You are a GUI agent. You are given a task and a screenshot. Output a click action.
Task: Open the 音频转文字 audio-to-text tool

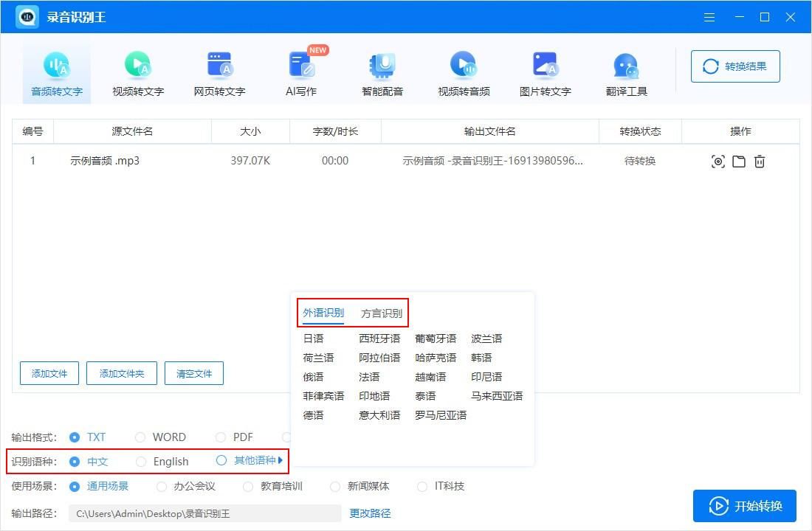click(x=56, y=74)
